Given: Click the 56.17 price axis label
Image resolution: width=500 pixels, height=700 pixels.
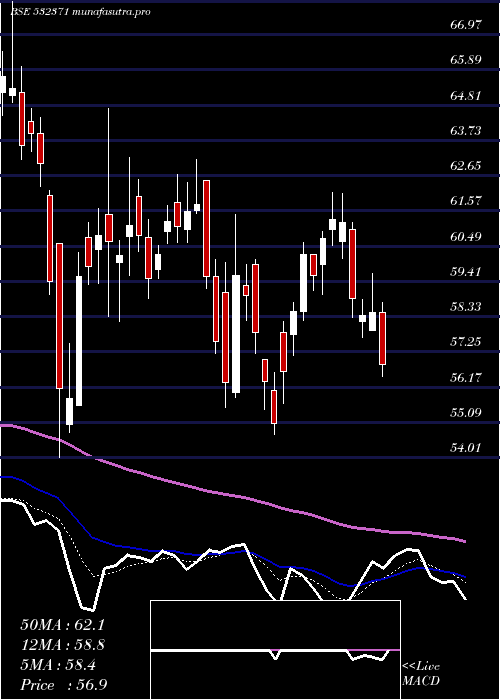Looking at the screenshot, I should point(466,378).
